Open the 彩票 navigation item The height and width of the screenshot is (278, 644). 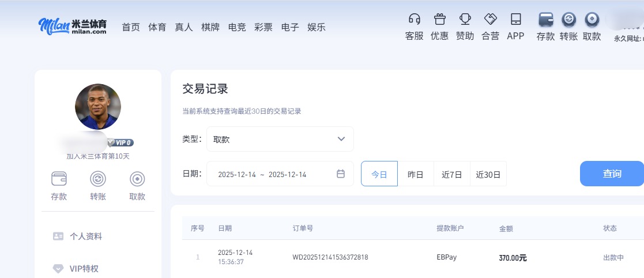coord(263,28)
